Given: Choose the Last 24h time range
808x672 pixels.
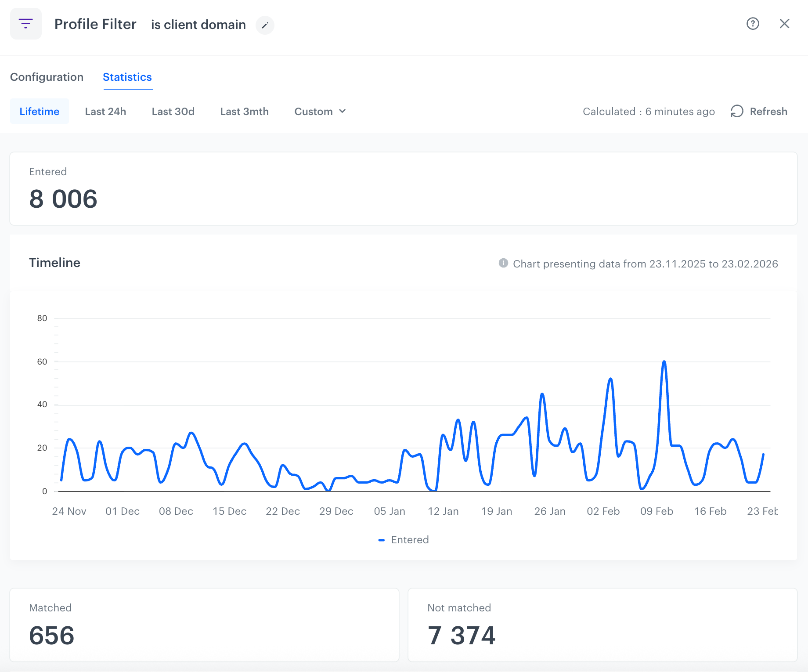Looking at the screenshot, I should (105, 112).
